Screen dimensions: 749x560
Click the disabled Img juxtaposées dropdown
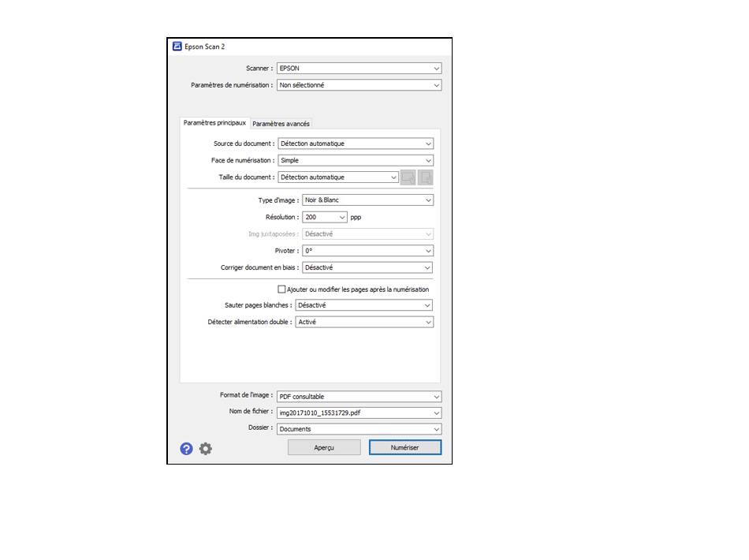368,234
